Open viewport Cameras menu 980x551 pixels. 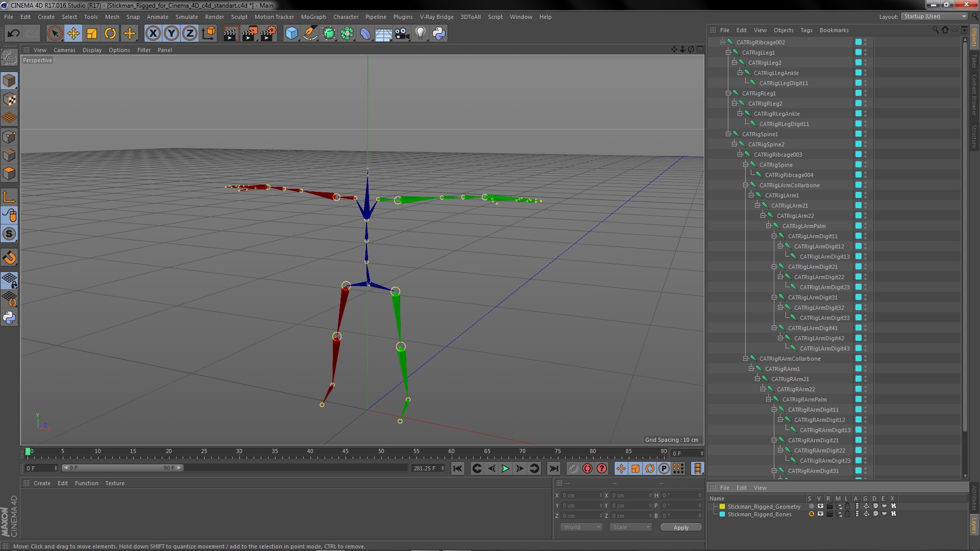click(64, 50)
